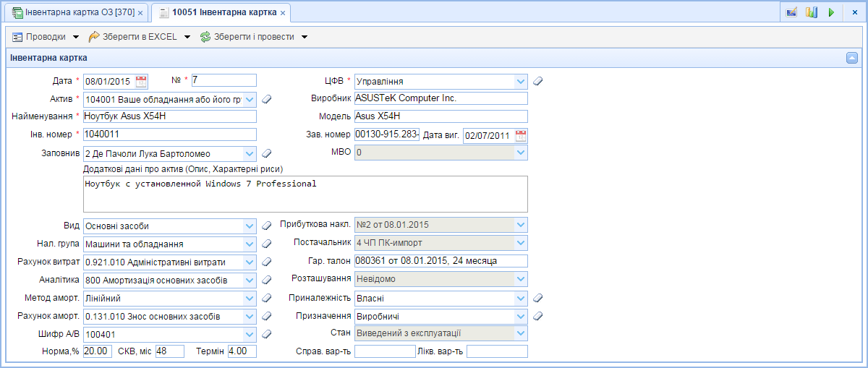Click the Найменування field with Ноутбук Asus X54H
This screenshot has width=868, height=368.
point(170,116)
